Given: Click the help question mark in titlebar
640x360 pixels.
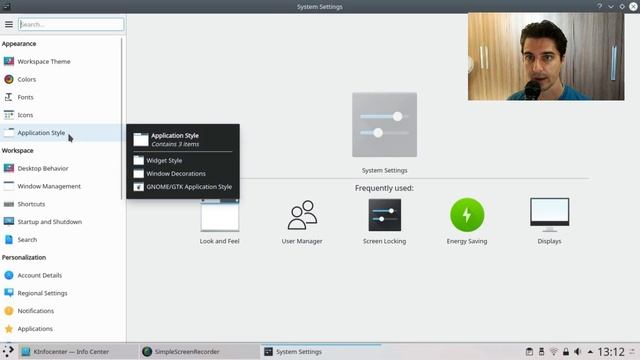Looking at the screenshot, I should [600, 7].
